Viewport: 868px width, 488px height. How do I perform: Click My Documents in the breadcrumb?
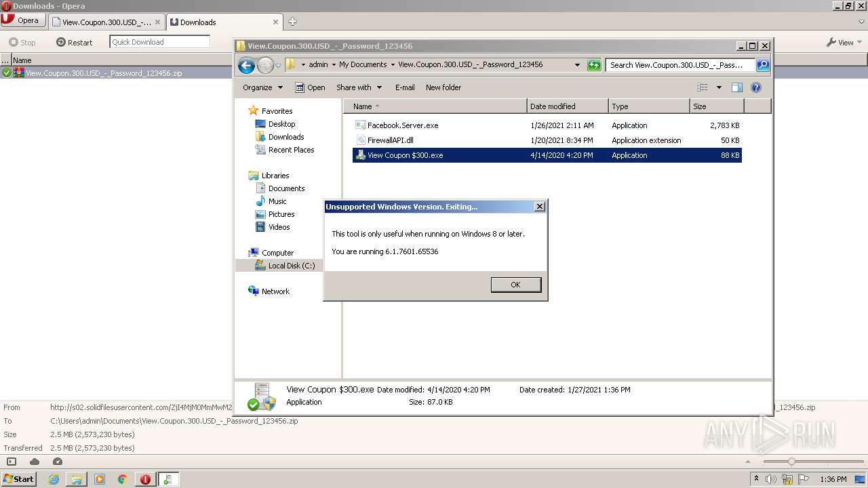point(363,65)
